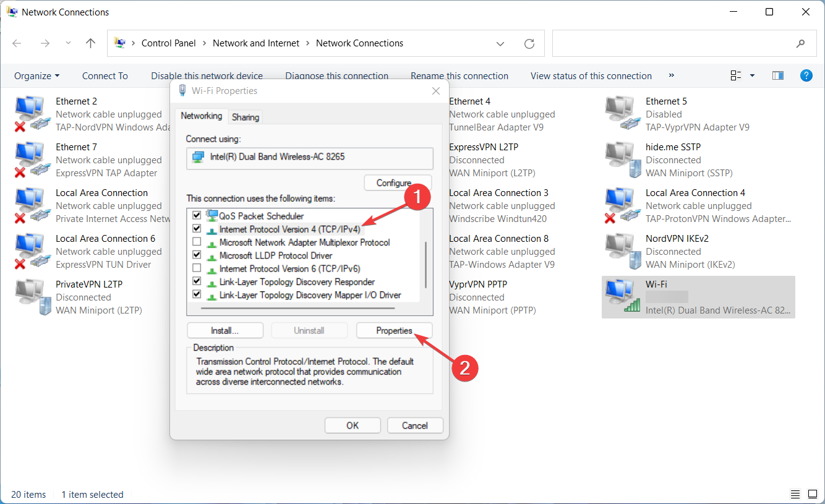The image size is (825, 504).
Task: Open the Organize dropdown menu
Action: pyautogui.click(x=37, y=75)
